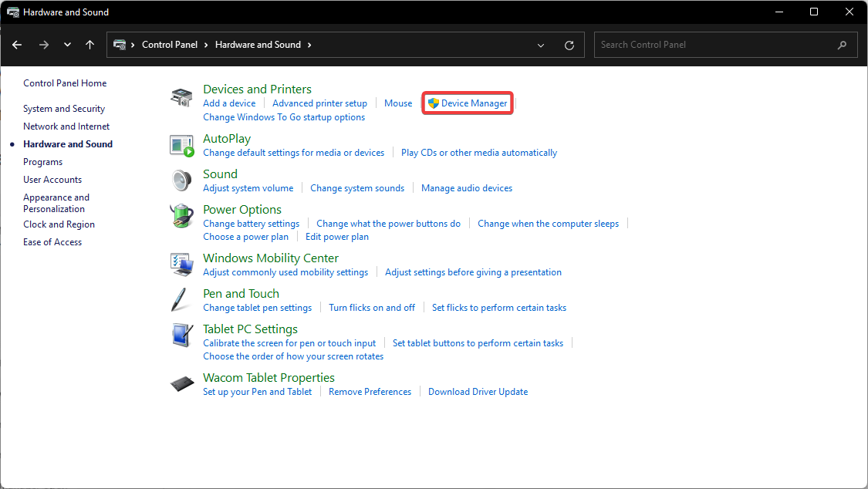868x489 pixels.
Task: Click the address bar Control Panel icon
Action: point(119,45)
